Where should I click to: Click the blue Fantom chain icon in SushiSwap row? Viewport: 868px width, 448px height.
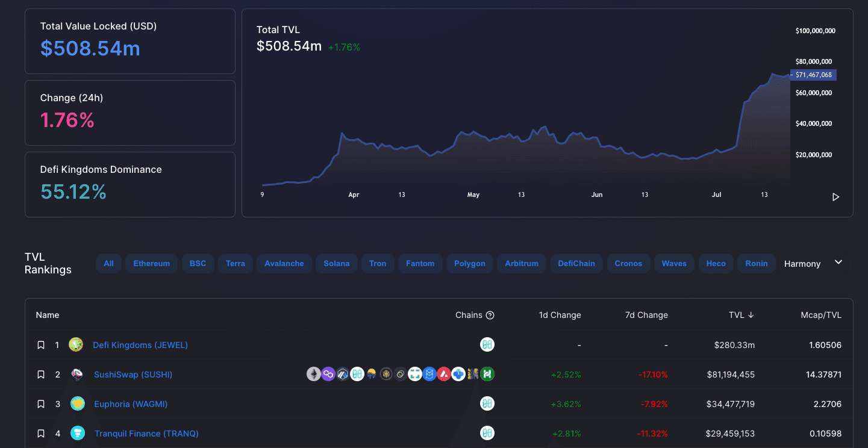coord(429,375)
